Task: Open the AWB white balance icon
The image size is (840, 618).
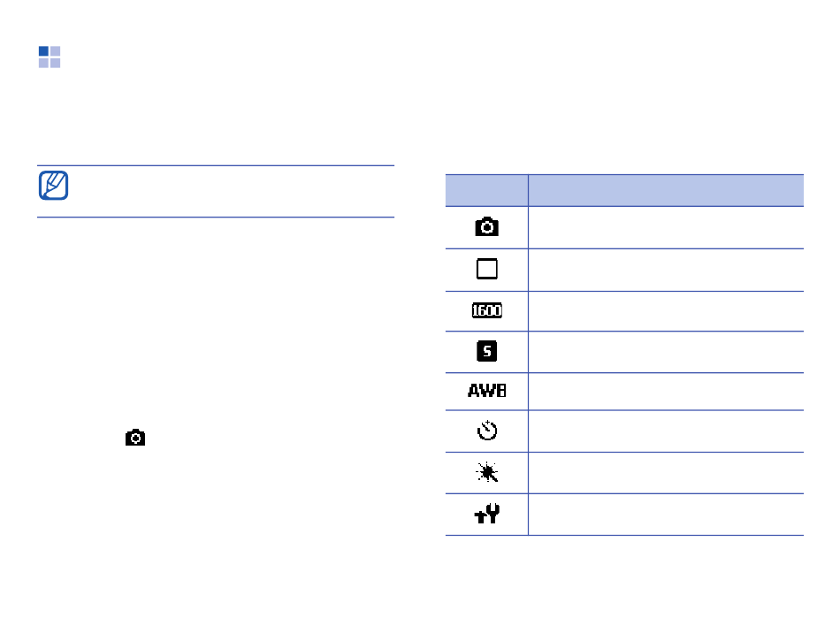Action: [x=486, y=391]
